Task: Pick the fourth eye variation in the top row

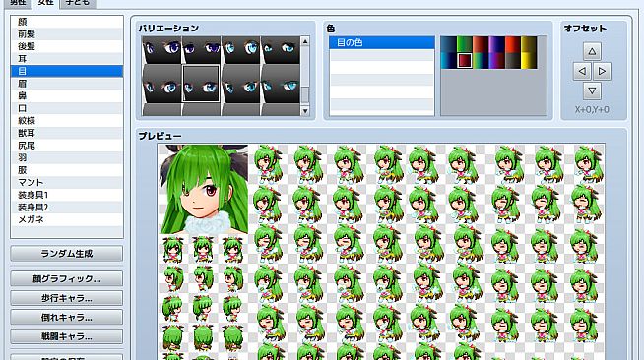Action: click(280, 49)
